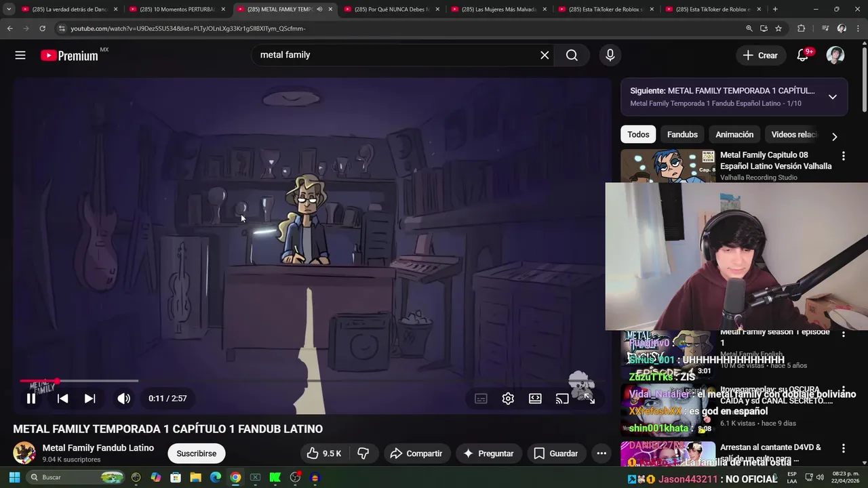The width and height of the screenshot is (868, 488).
Task: Expand the Siguiente playlist panel
Action: [x=833, y=97]
